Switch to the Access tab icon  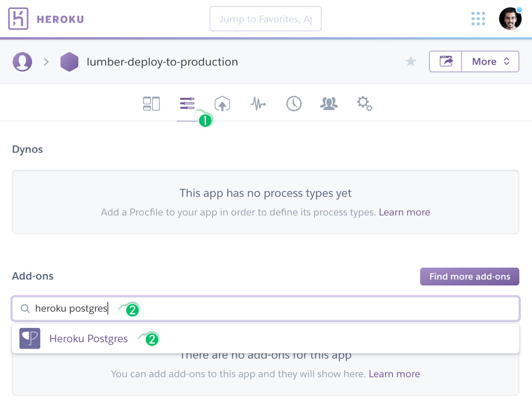329,103
